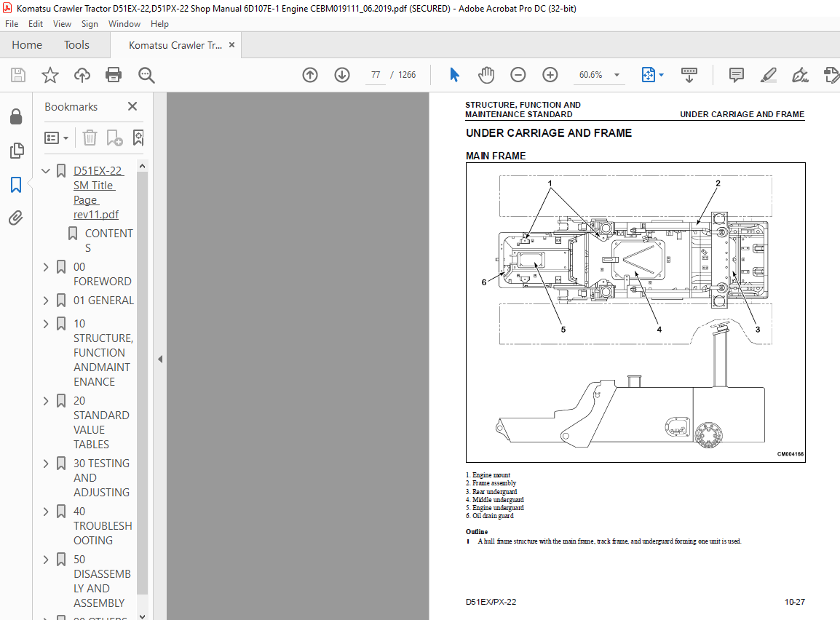
Task: Select the arrow selection tool
Action: point(454,75)
